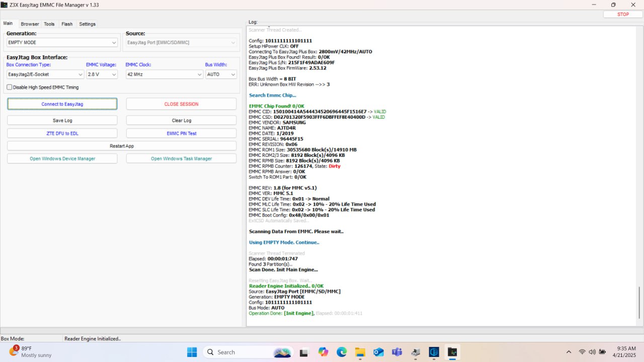The image size is (644, 362).
Task: Click the log panel vertical scrollbar
Action: [x=639, y=302]
